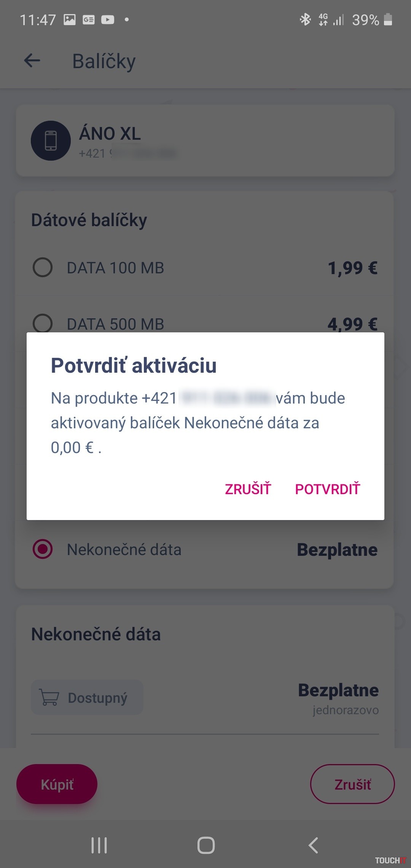Tap the Dostupný availability badge
The image size is (411, 868).
(87, 697)
